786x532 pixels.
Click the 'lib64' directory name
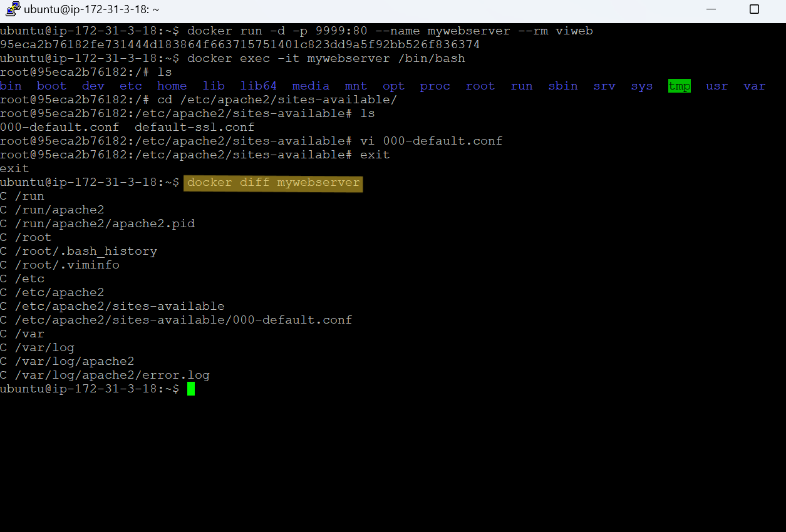259,86
